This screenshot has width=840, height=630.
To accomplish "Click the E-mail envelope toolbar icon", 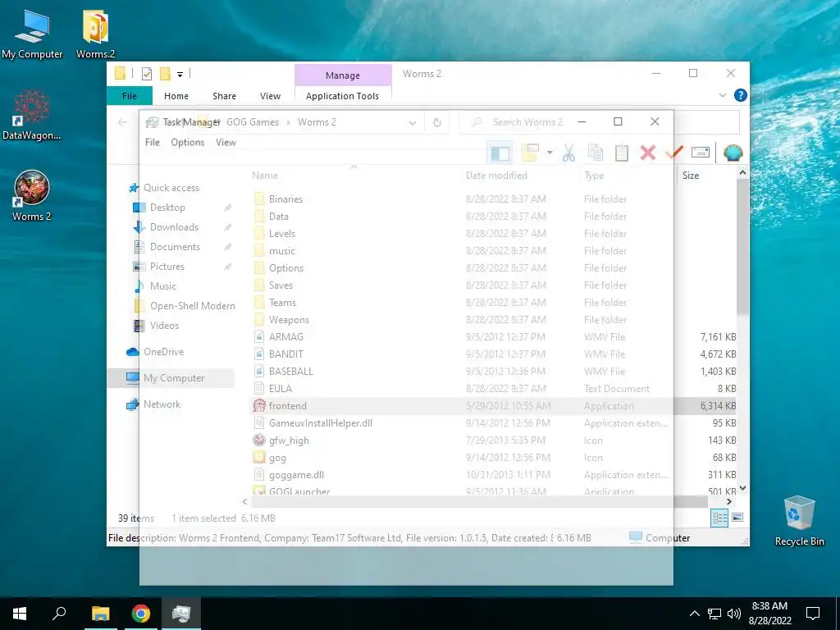I will (x=701, y=153).
